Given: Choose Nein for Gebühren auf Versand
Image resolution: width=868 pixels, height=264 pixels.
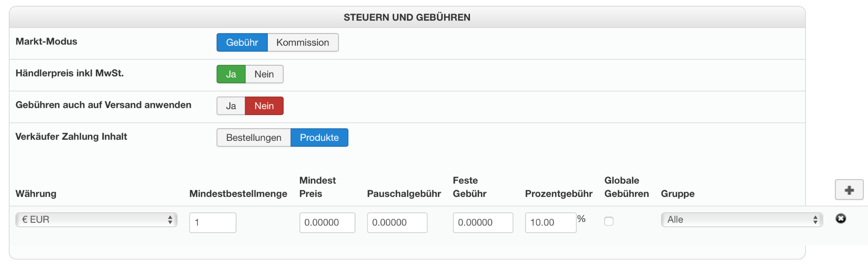Looking at the screenshot, I should tap(264, 106).
